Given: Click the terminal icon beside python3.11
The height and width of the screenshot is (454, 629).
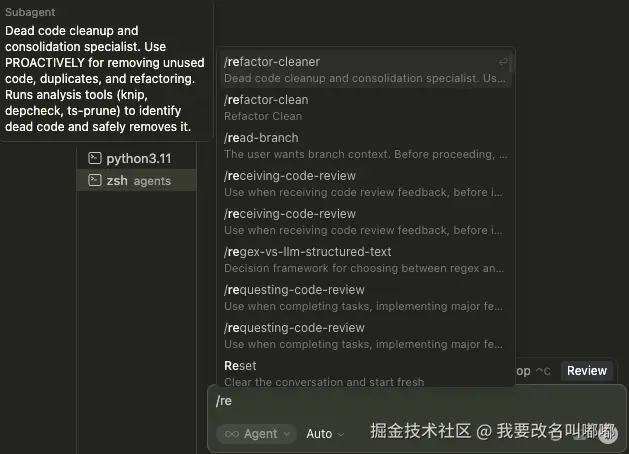Looking at the screenshot, I should (x=94, y=158).
